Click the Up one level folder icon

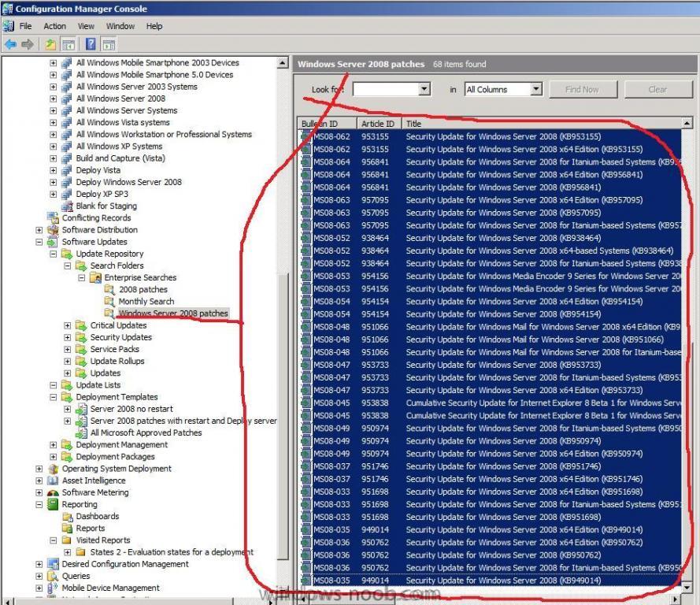point(50,44)
